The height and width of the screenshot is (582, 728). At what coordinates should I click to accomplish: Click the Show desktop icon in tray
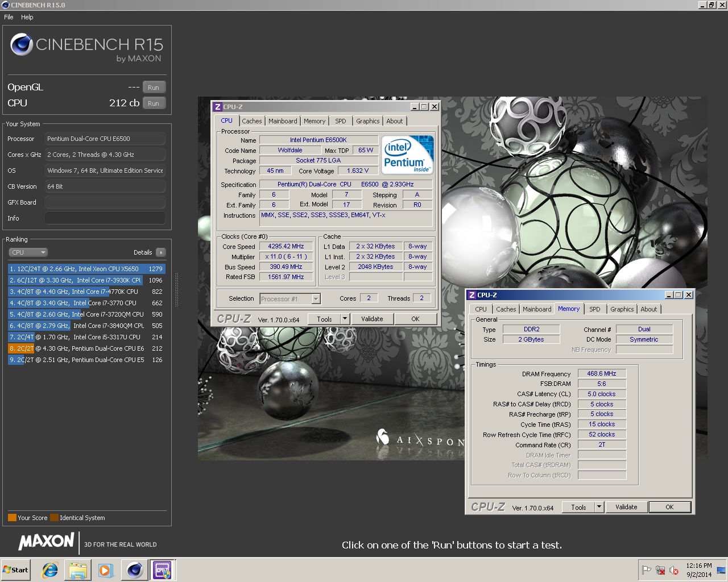(721, 570)
